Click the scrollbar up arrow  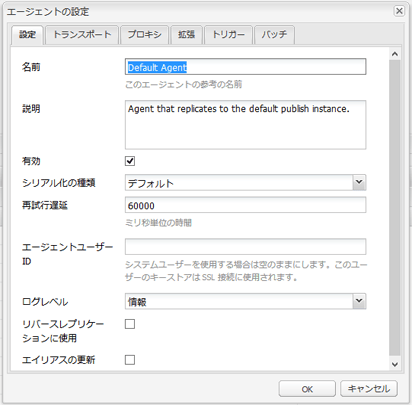(395, 54)
